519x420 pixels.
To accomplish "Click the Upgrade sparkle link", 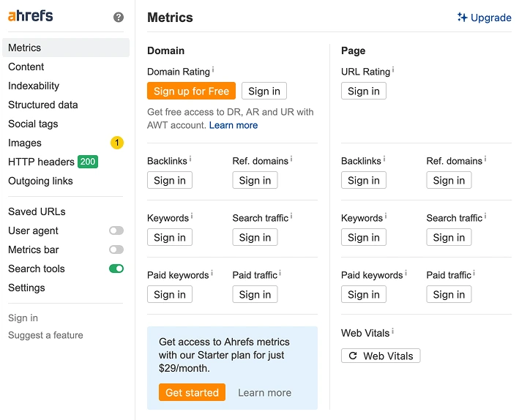I will click(484, 18).
